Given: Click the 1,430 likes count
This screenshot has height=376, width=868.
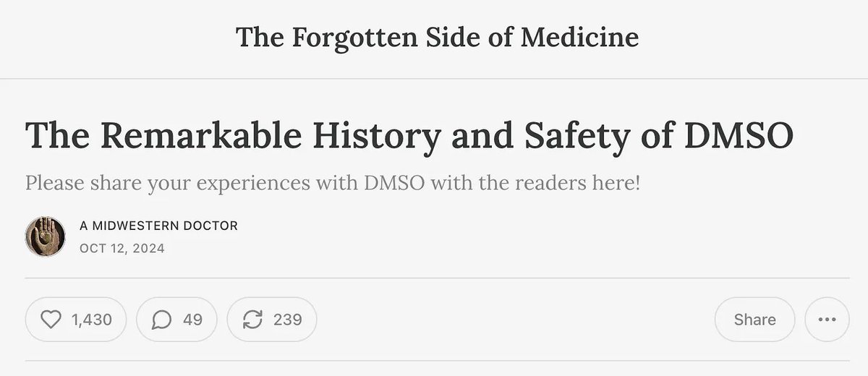Looking at the screenshot, I should click(x=92, y=319).
